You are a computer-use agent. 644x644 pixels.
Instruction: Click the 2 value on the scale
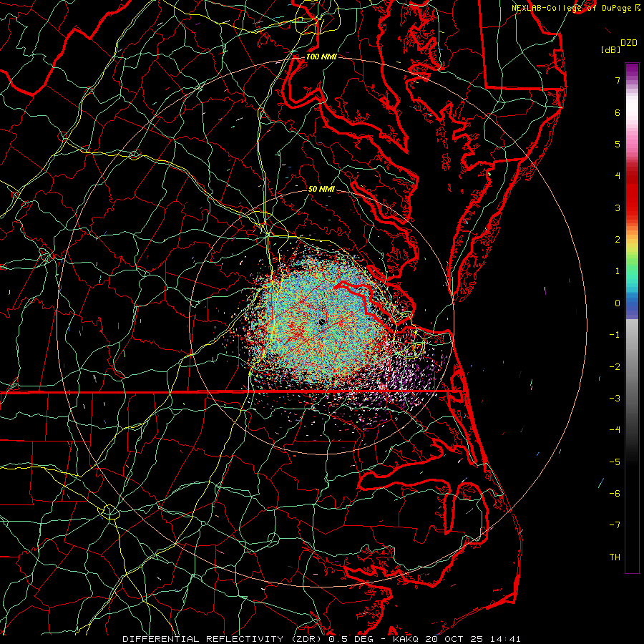pos(618,240)
